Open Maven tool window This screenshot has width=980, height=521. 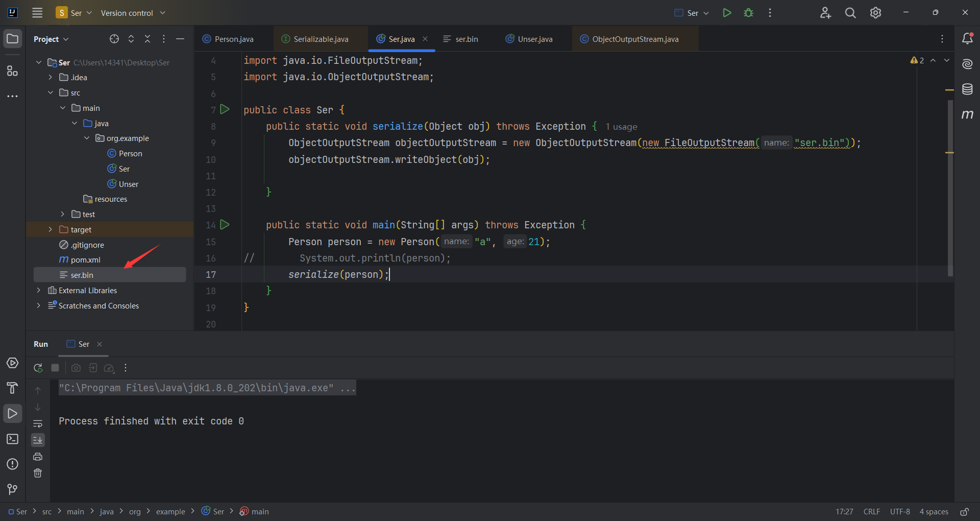coord(967,114)
